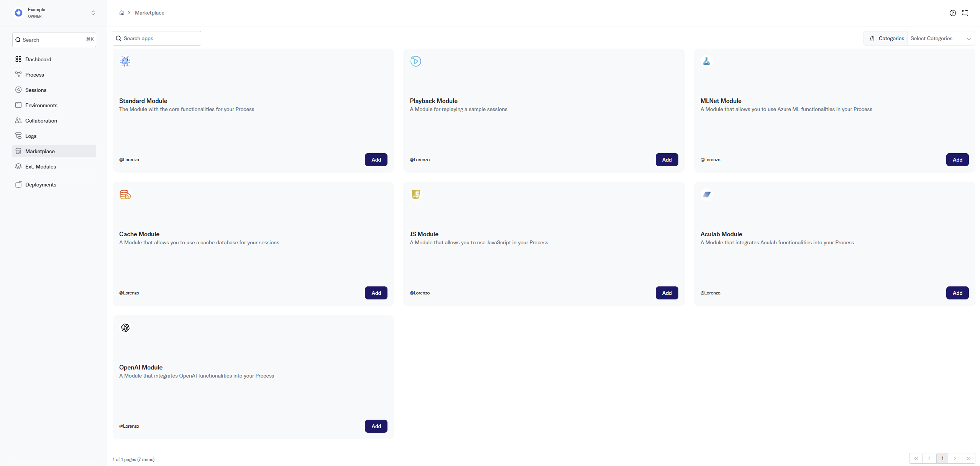Click the Categories label button

pyautogui.click(x=886, y=38)
